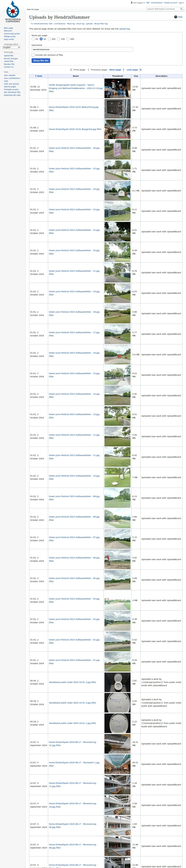Select 100 items per page
Screen dimensions: 186x868
(49, 39)
